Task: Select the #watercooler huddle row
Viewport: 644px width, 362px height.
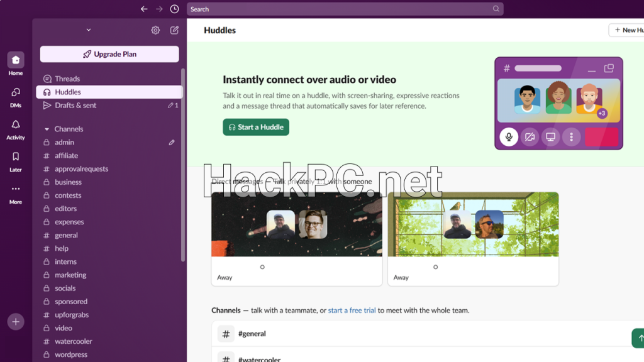Action: pyautogui.click(x=428, y=355)
